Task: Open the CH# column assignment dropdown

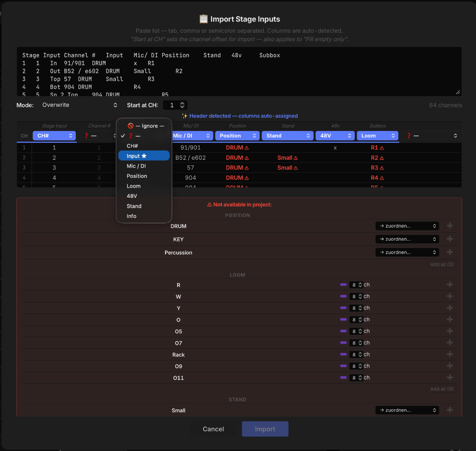Action: (x=54, y=136)
